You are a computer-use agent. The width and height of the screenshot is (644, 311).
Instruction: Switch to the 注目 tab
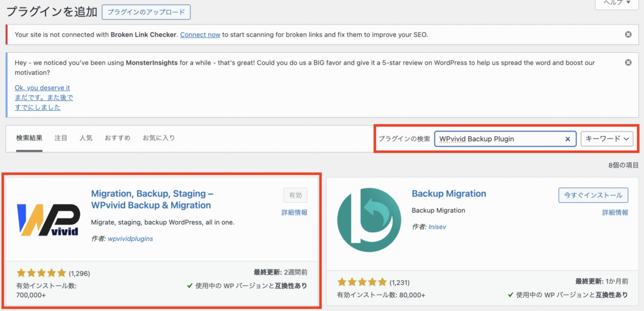(x=61, y=139)
